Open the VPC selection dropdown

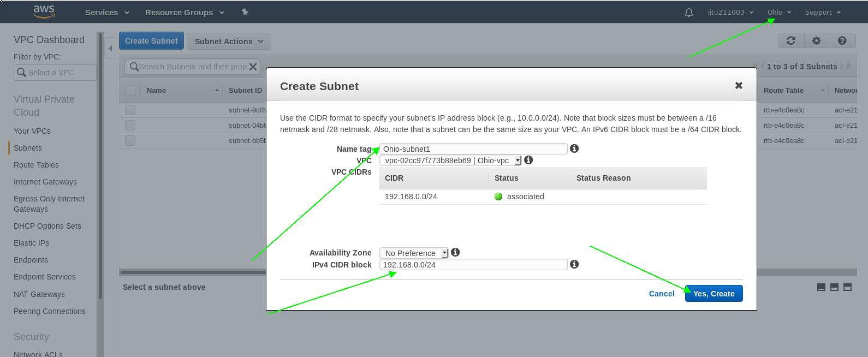coord(450,160)
